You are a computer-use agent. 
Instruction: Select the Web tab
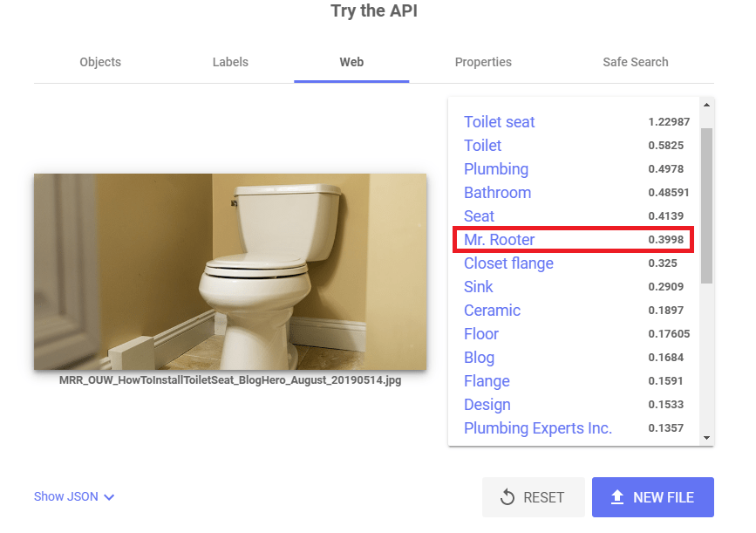(351, 62)
